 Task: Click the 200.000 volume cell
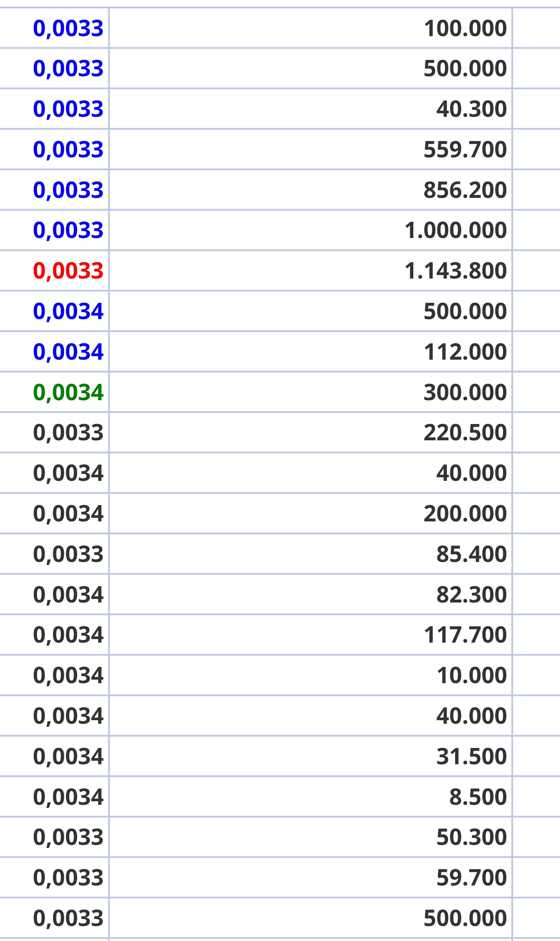click(x=311, y=513)
